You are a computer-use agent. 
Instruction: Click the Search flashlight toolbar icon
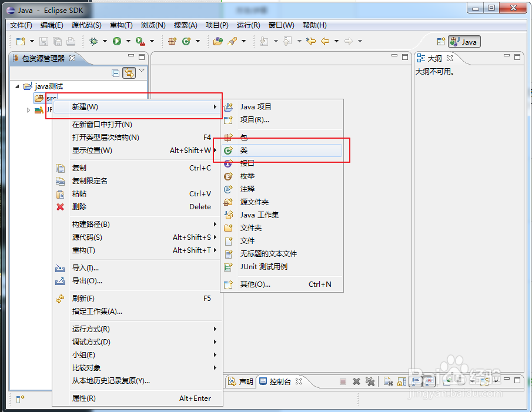(232, 41)
